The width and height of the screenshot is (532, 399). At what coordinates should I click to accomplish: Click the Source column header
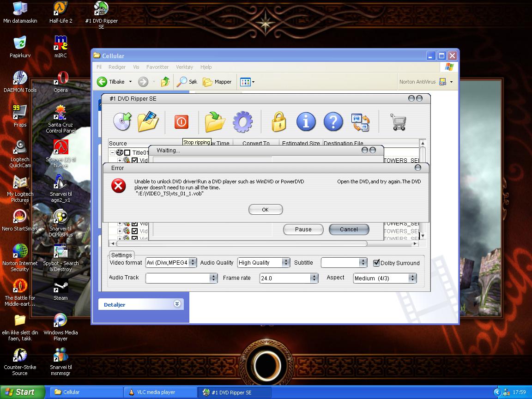point(145,143)
